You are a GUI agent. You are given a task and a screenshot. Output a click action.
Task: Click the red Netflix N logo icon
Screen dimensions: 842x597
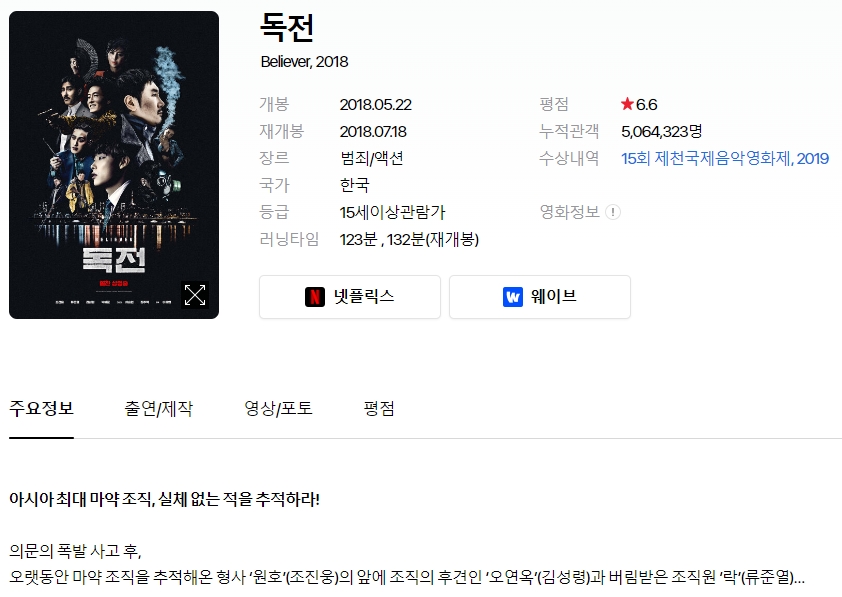tap(315, 297)
